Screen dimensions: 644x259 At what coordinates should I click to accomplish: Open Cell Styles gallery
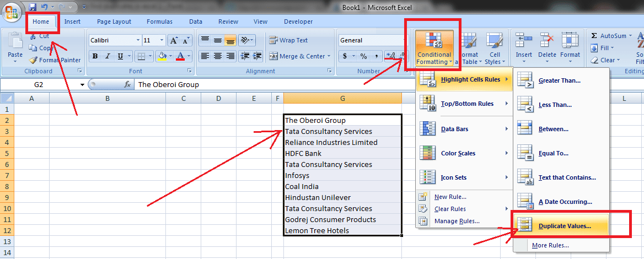point(495,47)
